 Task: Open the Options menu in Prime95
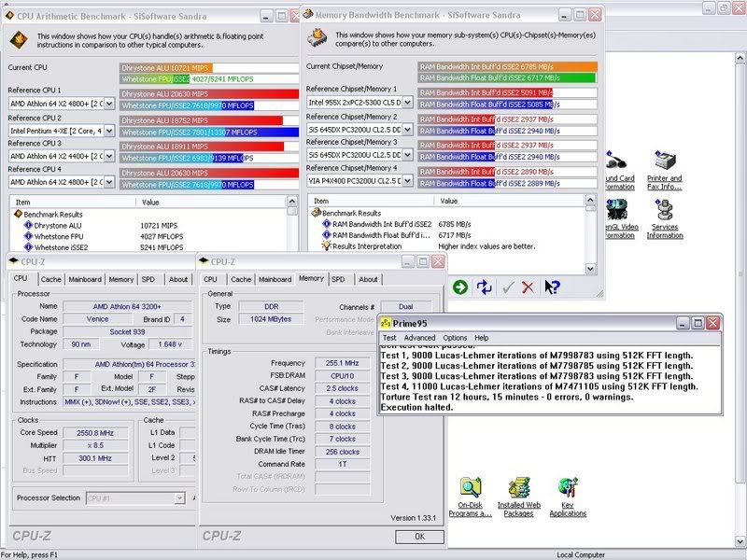(455, 338)
